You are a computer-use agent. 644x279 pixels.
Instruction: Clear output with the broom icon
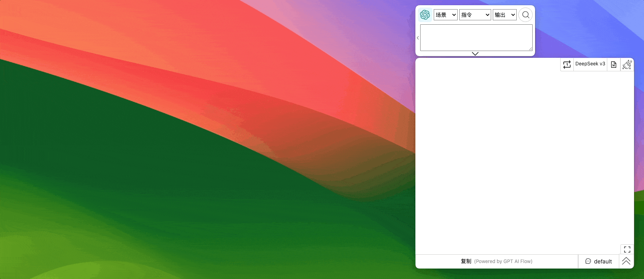[627, 65]
